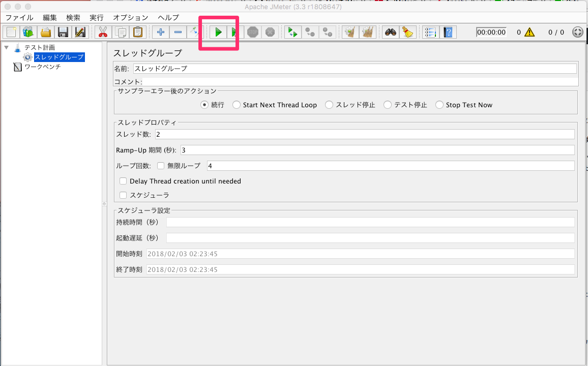Click the Save test plan icon
The width and height of the screenshot is (588, 366).
[x=63, y=33]
